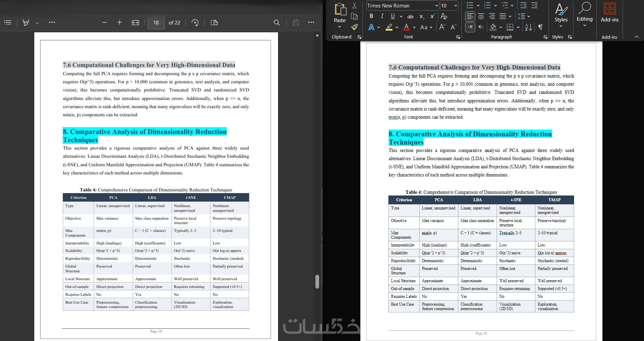Copy the selection in Word
The height and width of the screenshot is (341, 644).
[354, 16]
